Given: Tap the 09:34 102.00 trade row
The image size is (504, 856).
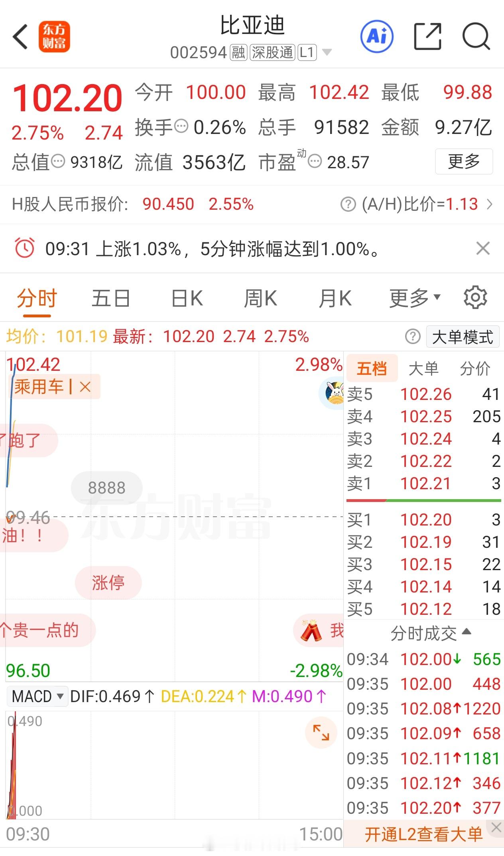Looking at the screenshot, I should (423, 659).
